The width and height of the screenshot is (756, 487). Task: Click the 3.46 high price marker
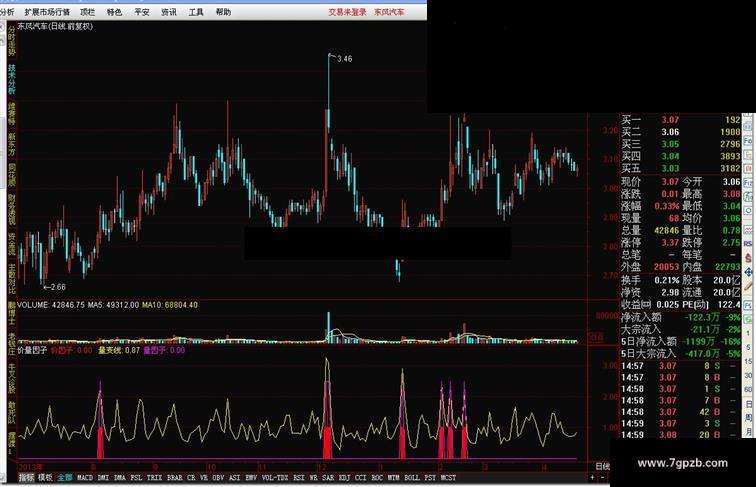[344, 59]
